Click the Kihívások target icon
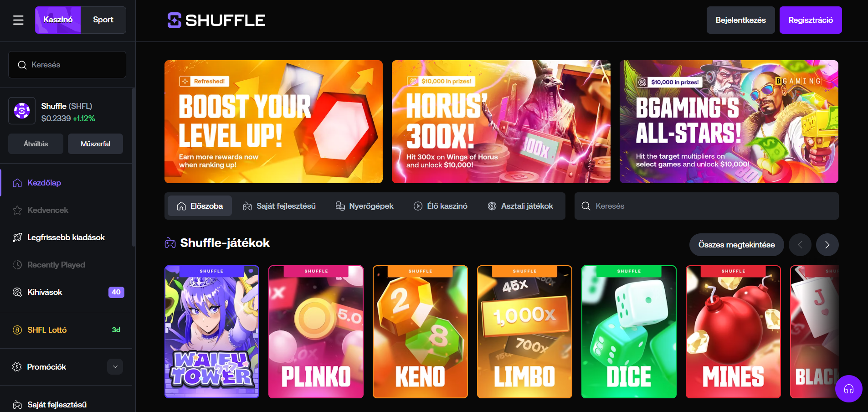Image resolution: width=868 pixels, height=412 pixels. click(x=17, y=292)
